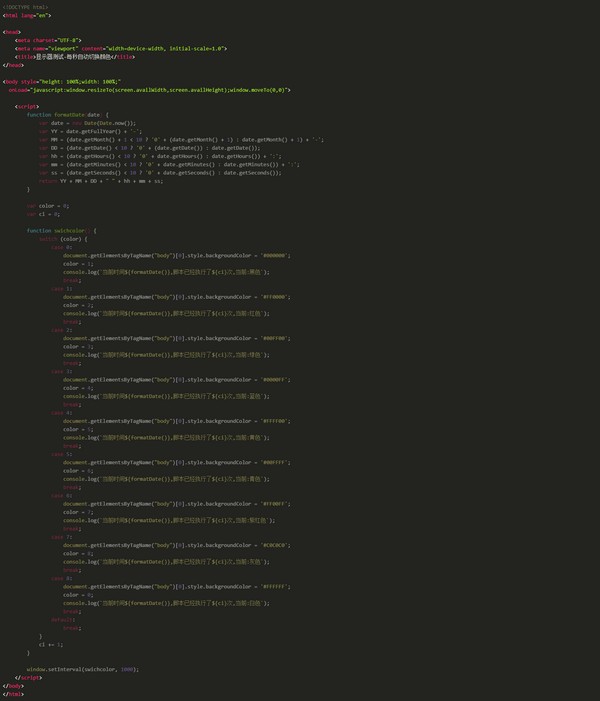Click the backgroundColor = '#00FF00' line
The height and width of the screenshot is (701, 600).
click(x=177, y=338)
